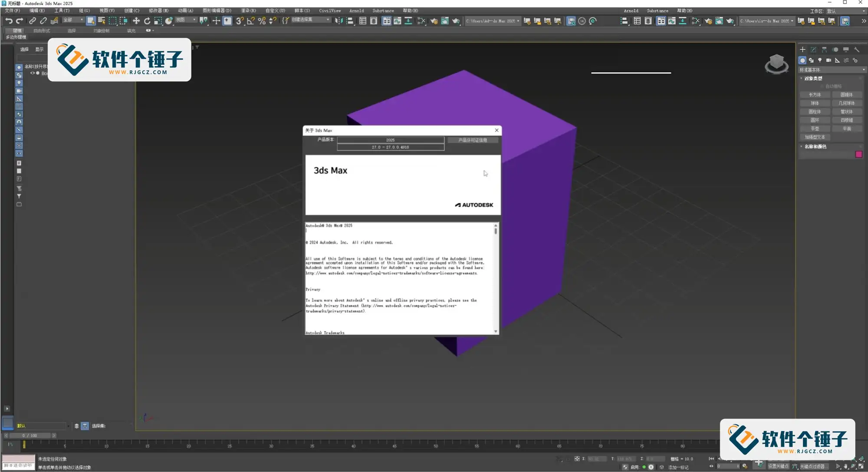
Task: Activate the Select and Scale tool
Action: pyautogui.click(x=158, y=20)
